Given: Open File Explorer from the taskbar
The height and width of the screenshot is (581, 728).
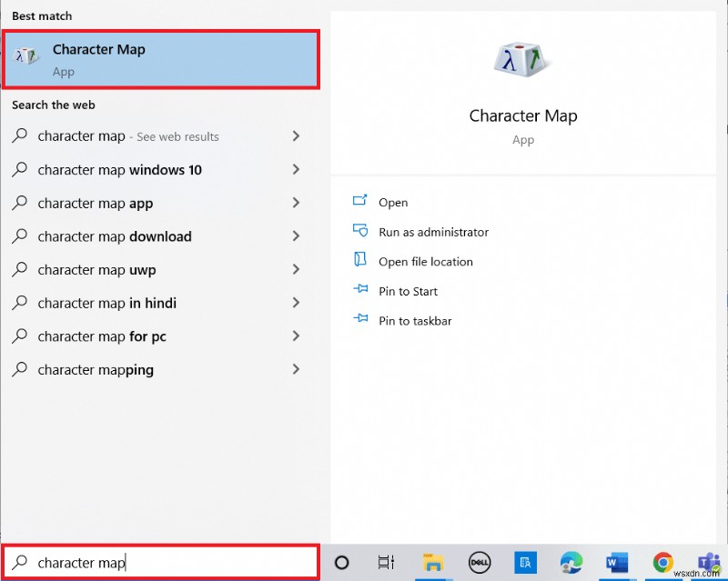Looking at the screenshot, I should coord(434,562).
